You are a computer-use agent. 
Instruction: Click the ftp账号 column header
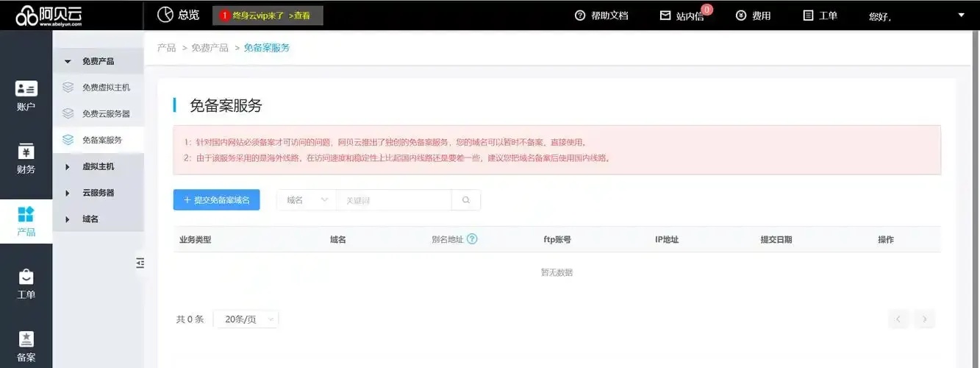pos(557,240)
